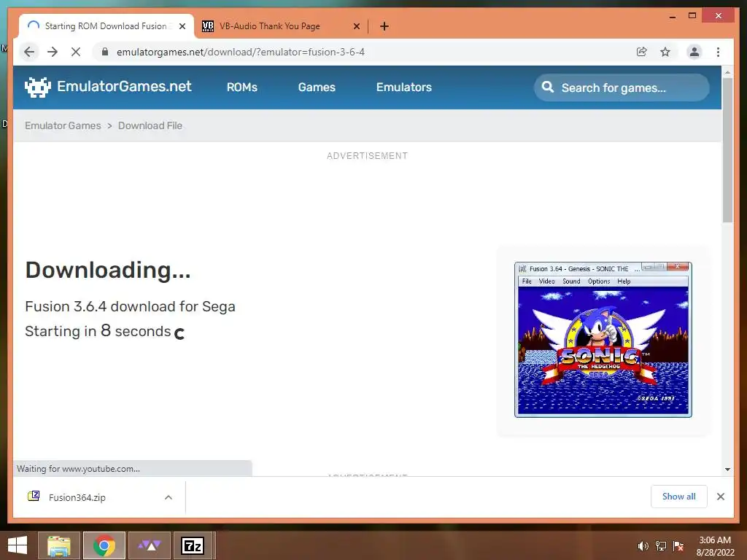
Task: Close the Starting ROM Download Fusion tab
Action: [x=182, y=26]
